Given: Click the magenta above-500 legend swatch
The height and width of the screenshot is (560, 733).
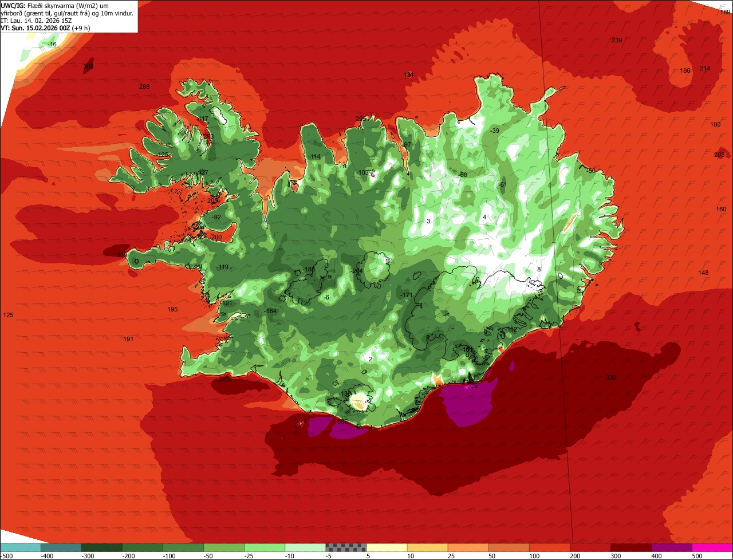Looking at the screenshot, I should coord(712,547).
